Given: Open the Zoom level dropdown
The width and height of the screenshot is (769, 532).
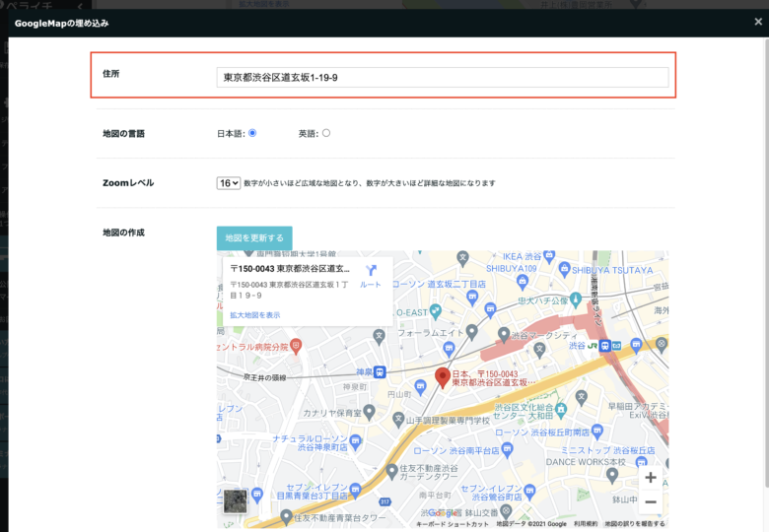Looking at the screenshot, I should (229, 183).
